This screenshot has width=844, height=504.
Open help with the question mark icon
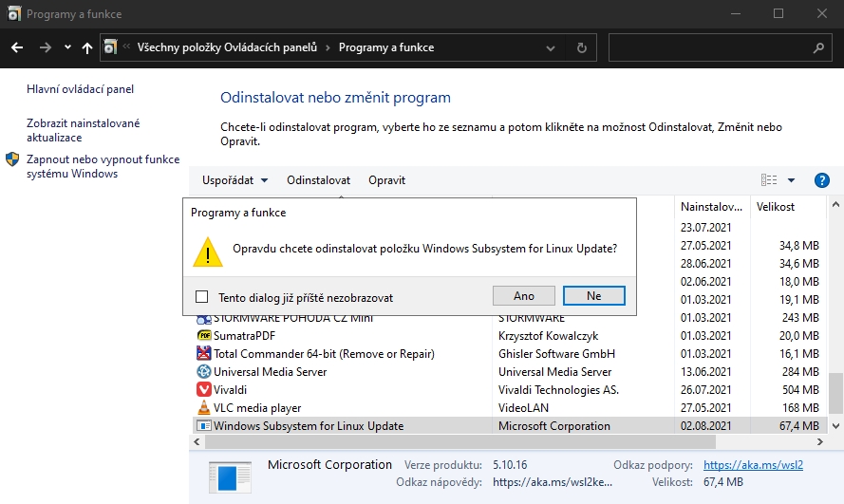(x=822, y=180)
